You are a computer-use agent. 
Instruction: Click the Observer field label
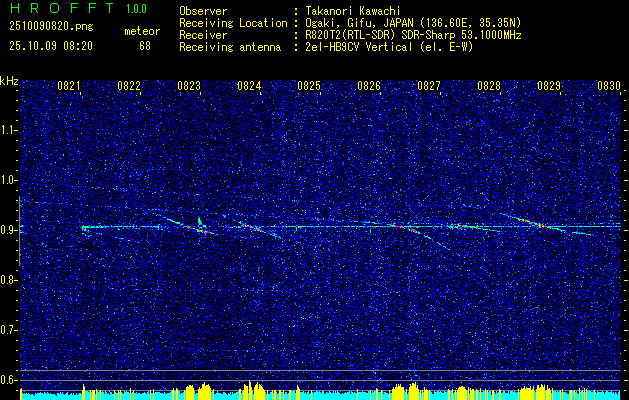pos(203,11)
